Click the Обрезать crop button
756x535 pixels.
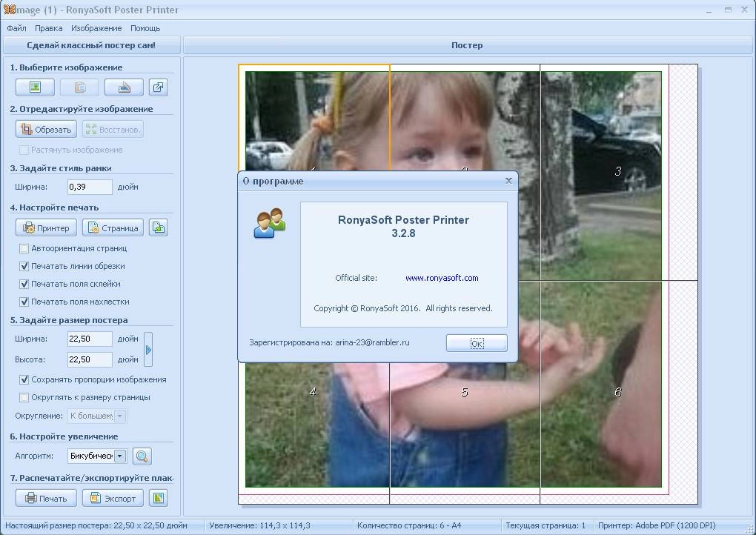click(x=46, y=129)
